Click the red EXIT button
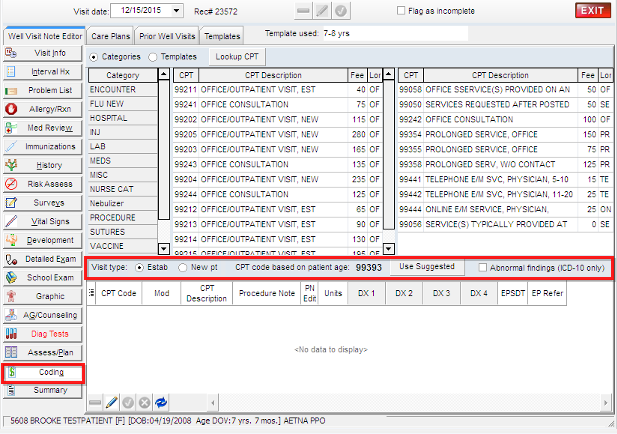Image resolution: width=617 pixels, height=434 pixels. click(593, 11)
